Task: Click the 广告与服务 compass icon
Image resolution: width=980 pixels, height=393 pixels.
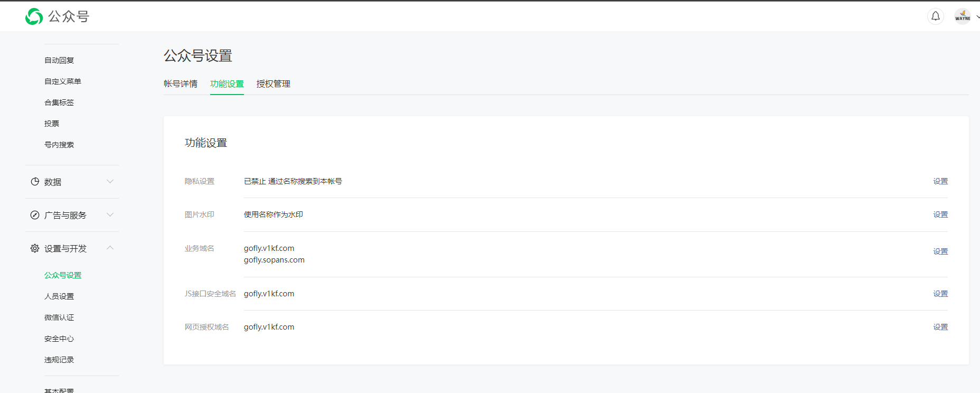Action: point(35,215)
